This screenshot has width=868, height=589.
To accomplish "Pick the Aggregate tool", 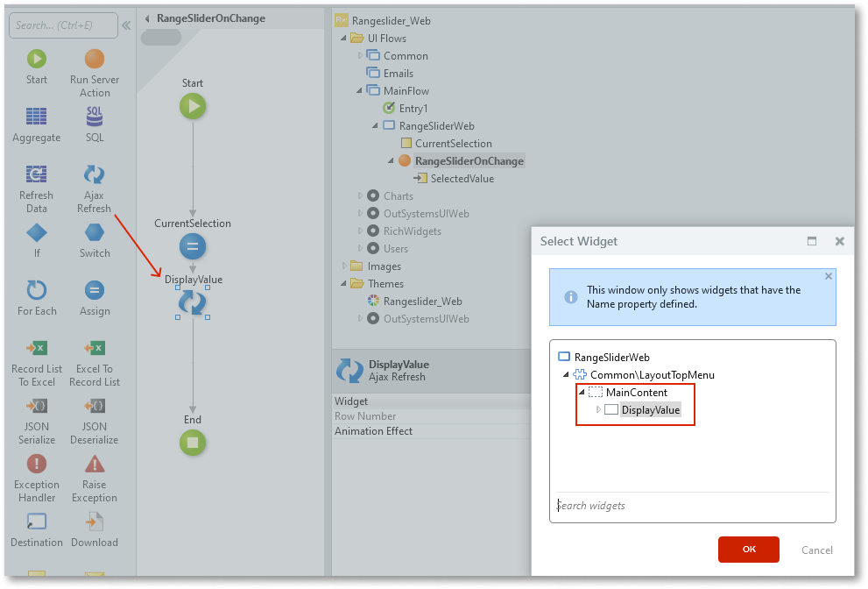I will point(36,117).
